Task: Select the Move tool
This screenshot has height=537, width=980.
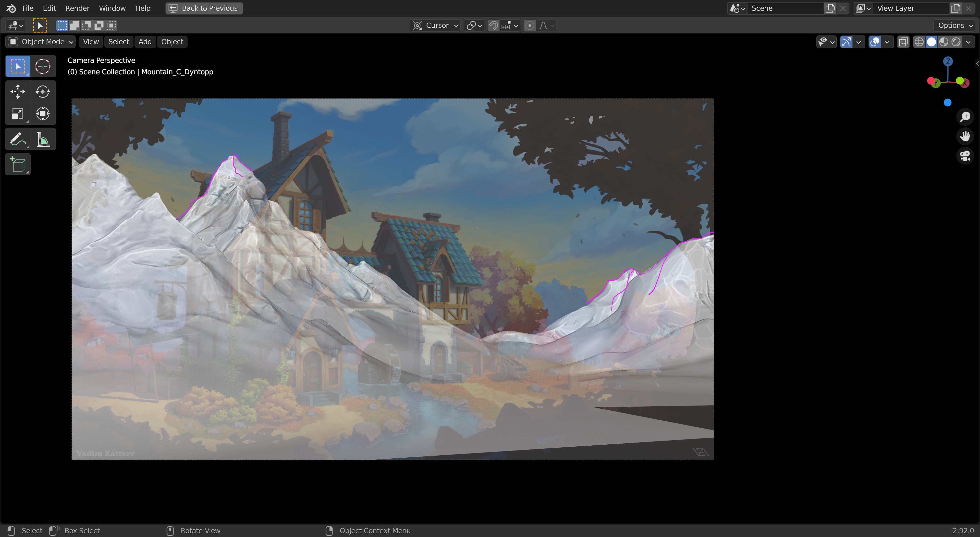Action: tap(18, 91)
